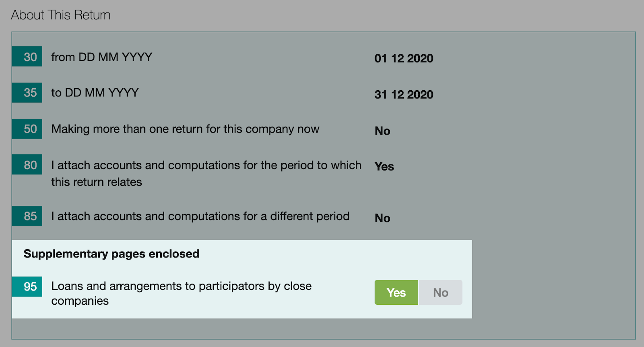The height and width of the screenshot is (347, 644).
Task: Click the box 85 number badge
Action: 27,216
